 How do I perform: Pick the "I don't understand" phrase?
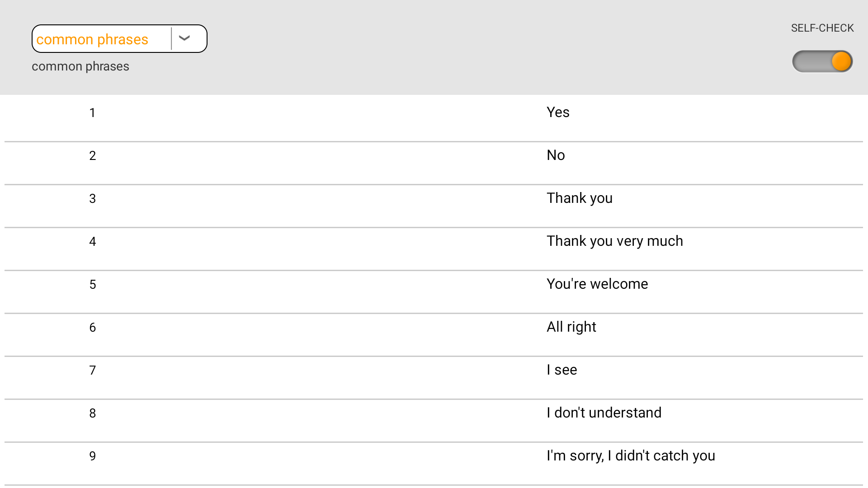click(x=604, y=413)
